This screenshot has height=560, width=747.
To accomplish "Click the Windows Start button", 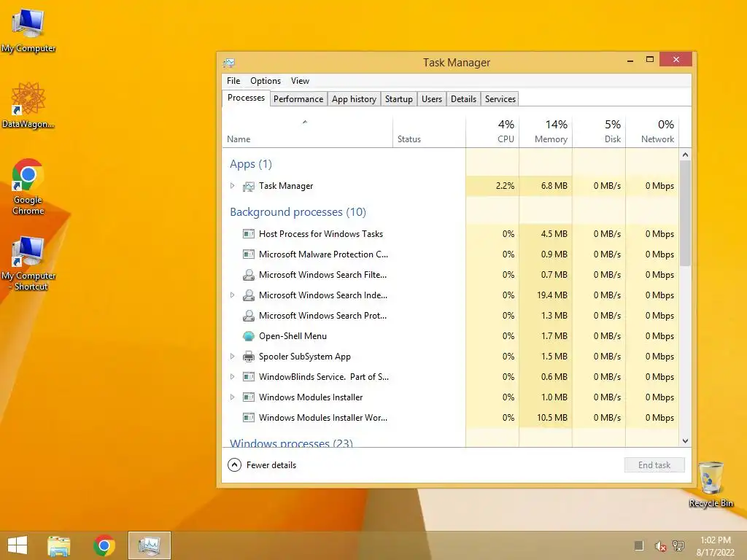I will click(18, 545).
